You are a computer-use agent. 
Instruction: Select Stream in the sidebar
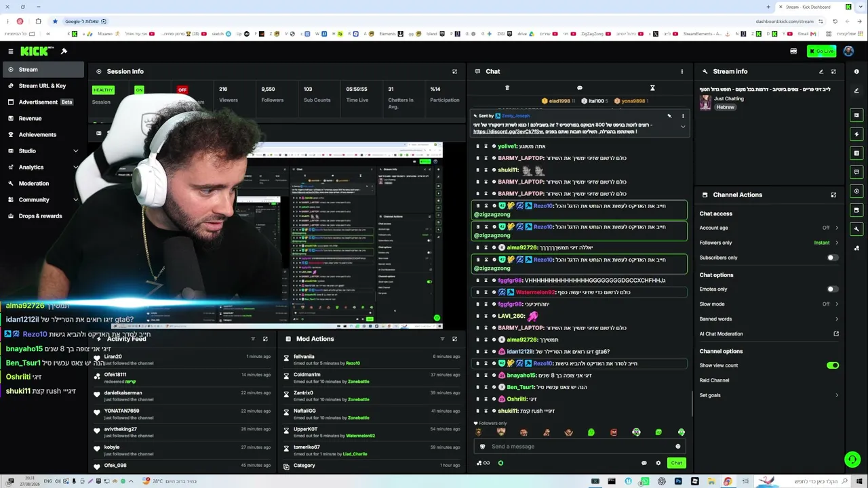coord(43,70)
